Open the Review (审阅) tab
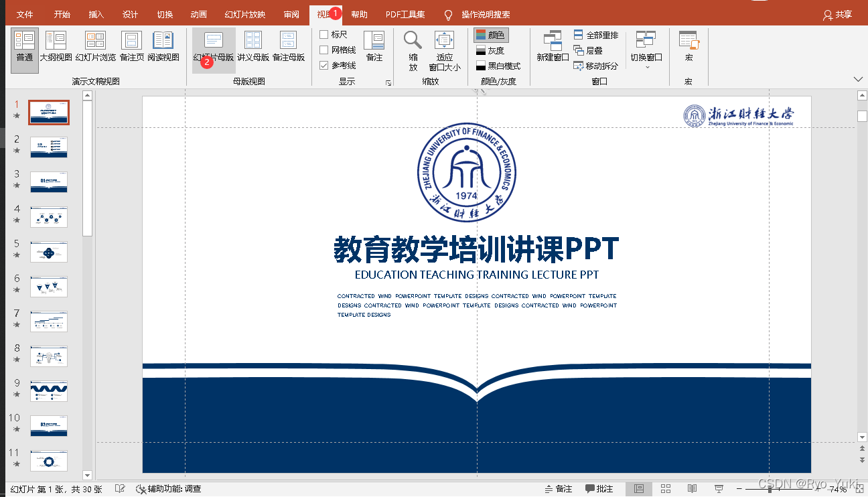The width and height of the screenshot is (868, 497). pyautogui.click(x=291, y=15)
